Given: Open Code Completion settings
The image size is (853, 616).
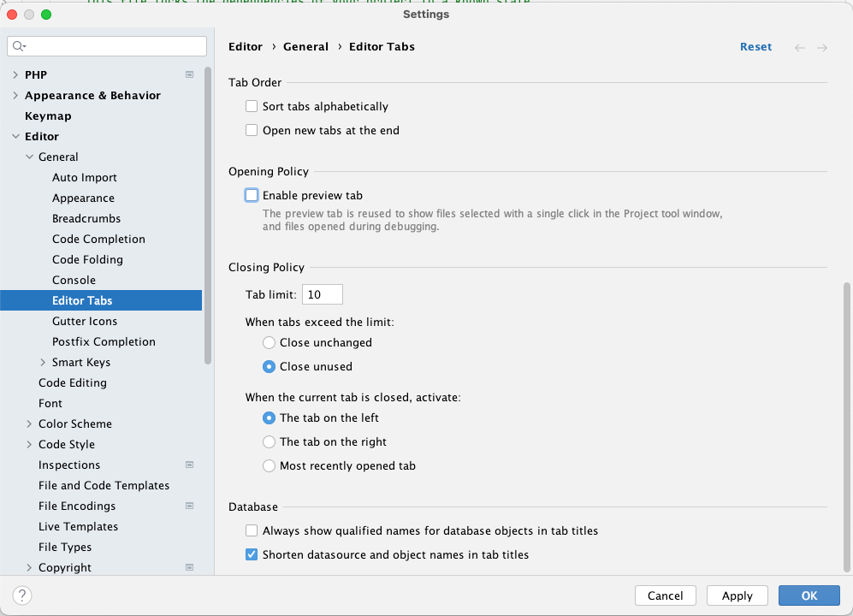Looking at the screenshot, I should (x=98, y=240).
